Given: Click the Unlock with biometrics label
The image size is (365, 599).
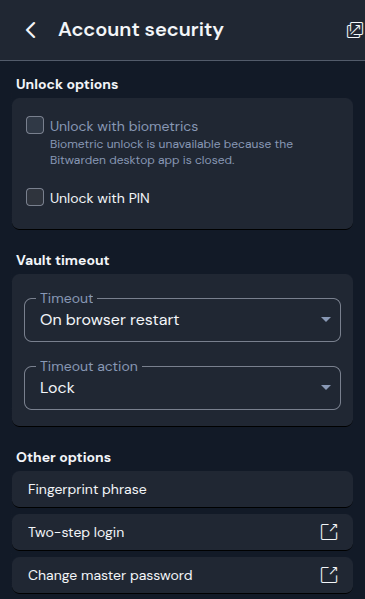Looking at the screenshot, I should point(124,126).
